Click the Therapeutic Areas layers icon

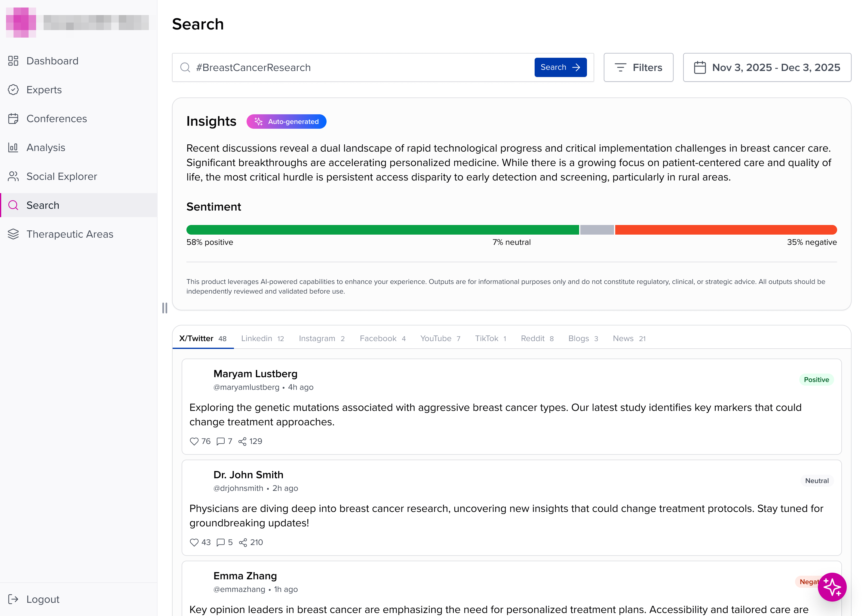pos(13,234)
